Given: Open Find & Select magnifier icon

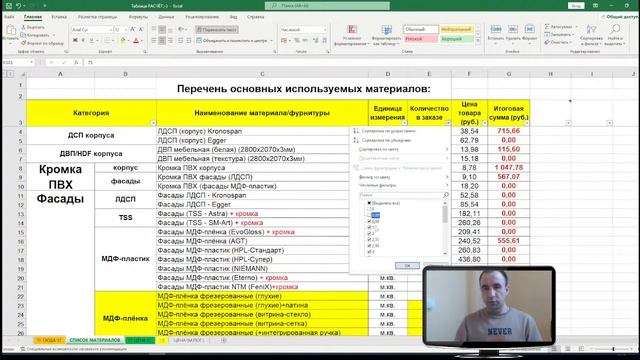Looking at the screenshot, I should pos(615,29).
